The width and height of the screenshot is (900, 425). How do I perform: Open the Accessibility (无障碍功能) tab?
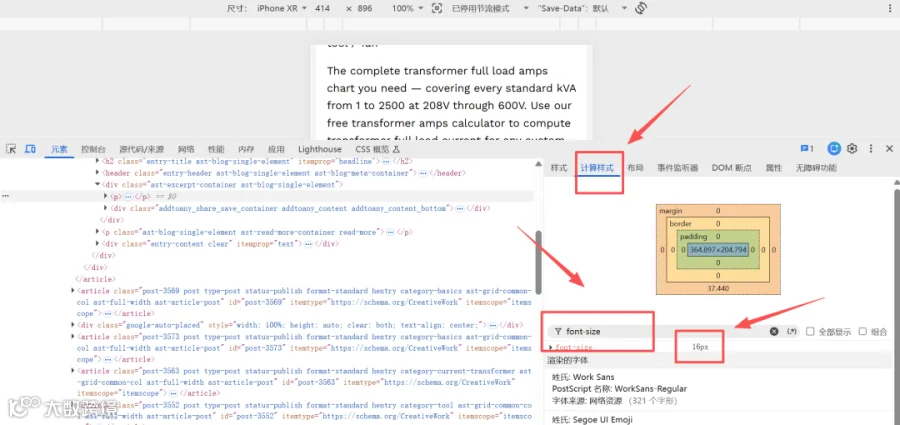816,168
